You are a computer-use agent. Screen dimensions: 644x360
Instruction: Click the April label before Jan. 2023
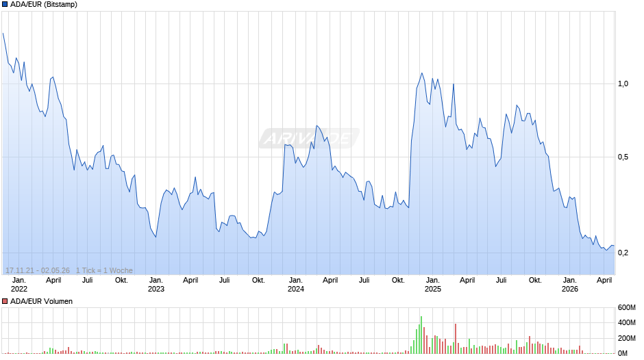53,281
